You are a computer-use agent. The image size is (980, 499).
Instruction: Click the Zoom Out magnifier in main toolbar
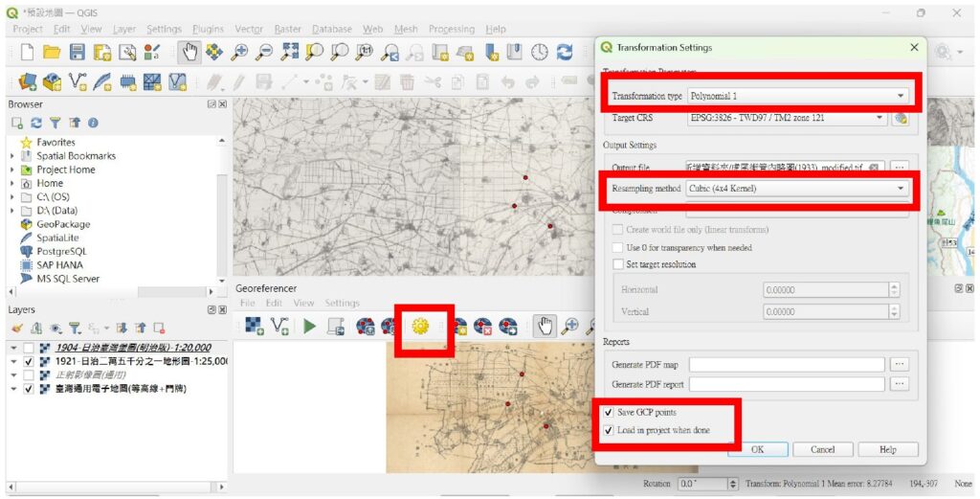tap(264, 53)
